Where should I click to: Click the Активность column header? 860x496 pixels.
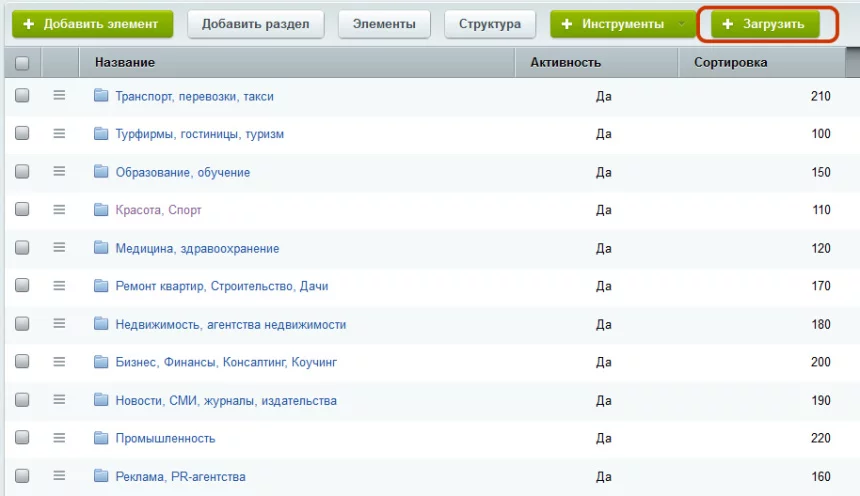click(565, 62)
